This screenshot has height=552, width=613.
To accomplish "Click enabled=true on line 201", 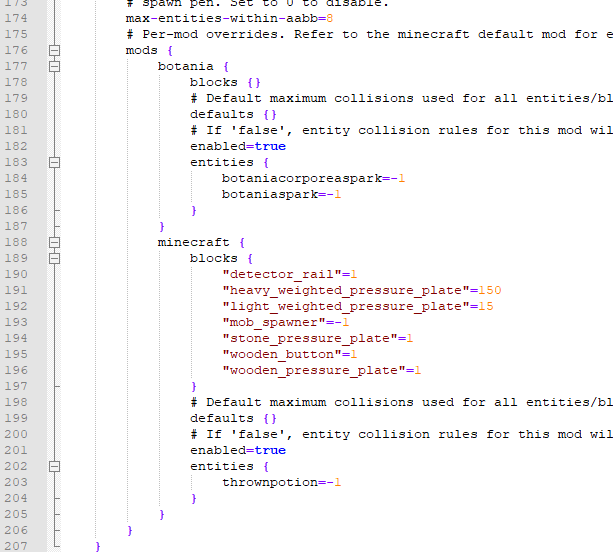I will tap(238, 451).
